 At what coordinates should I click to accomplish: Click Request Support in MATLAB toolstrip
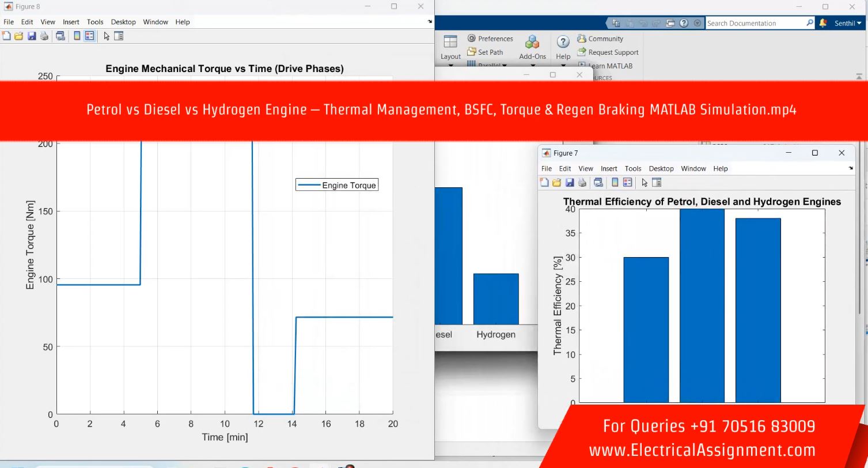[x=608, y=52]
